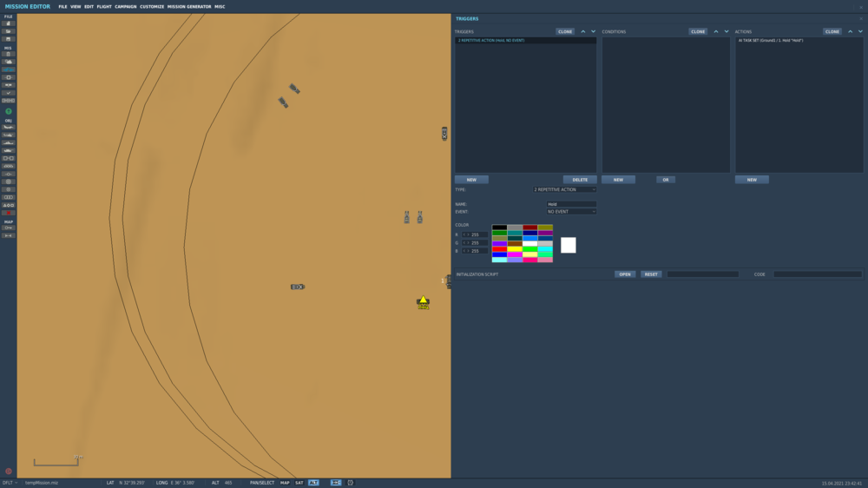Open the FILE menu
The image size is (868, 488).
click(62, 7)
